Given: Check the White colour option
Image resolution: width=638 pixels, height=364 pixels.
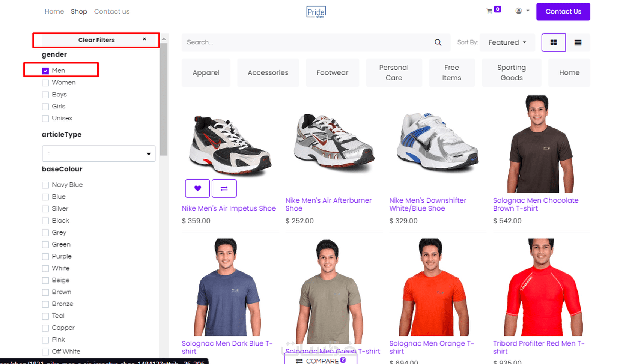Looking at the screenshot, I should tap(45, 269).
